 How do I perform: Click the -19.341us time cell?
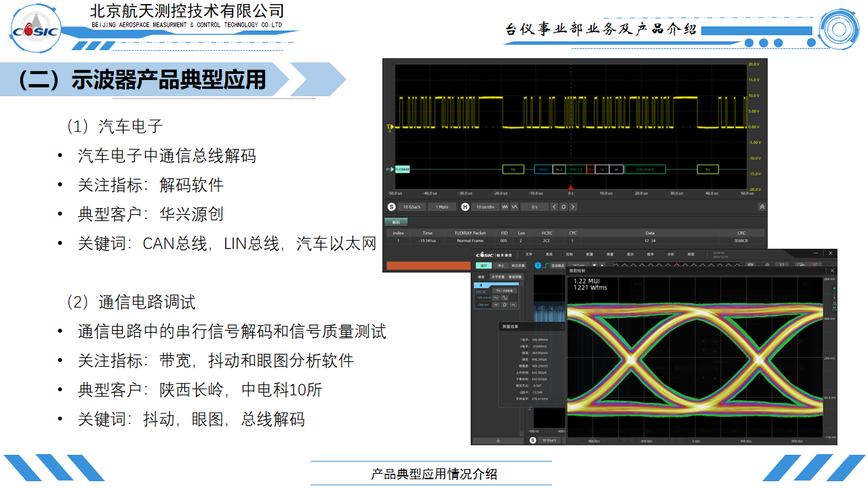point(427,241)
